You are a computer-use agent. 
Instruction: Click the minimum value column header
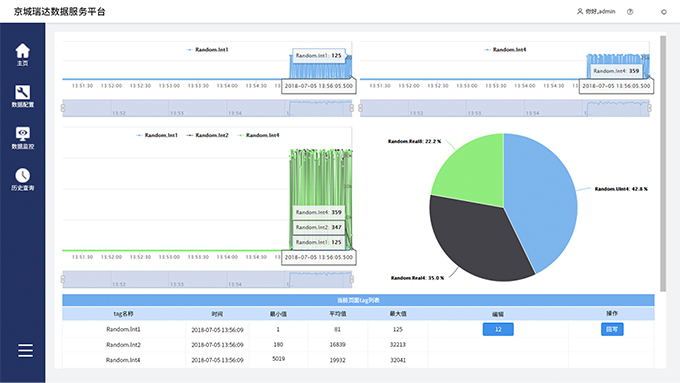278,314
